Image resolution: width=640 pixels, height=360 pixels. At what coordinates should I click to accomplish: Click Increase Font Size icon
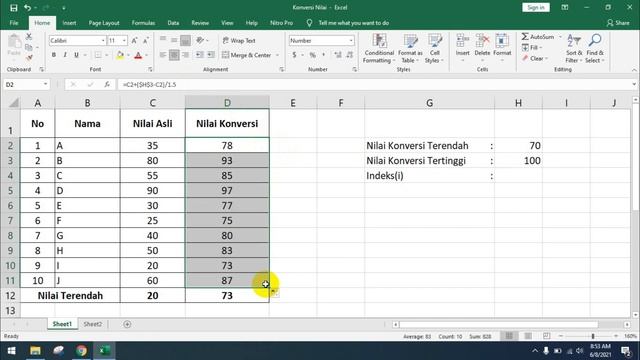coord(134,40)
